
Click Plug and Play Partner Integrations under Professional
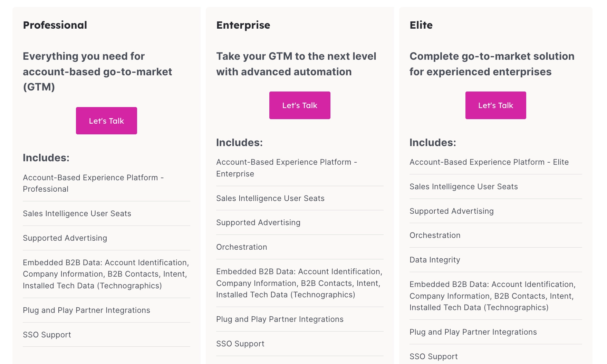point(86,310)
